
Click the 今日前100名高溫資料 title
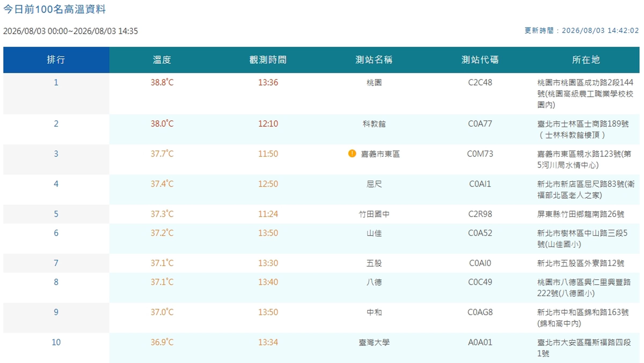click(54, 9)
